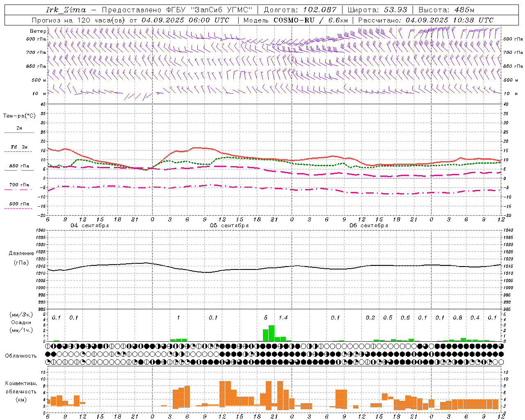Click the Высота: 485м value
The width and height of the screenshot is (525, 420).
point(446,10)
